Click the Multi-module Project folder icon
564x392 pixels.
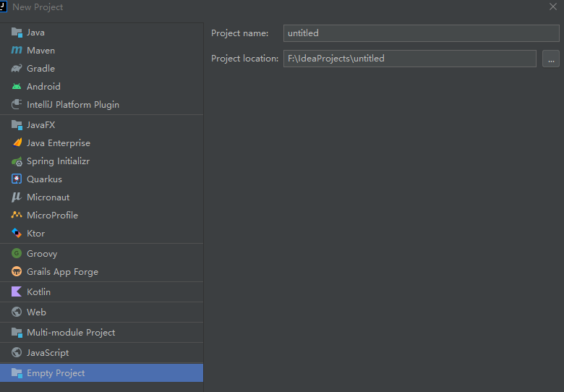click(x=17, y=332)
